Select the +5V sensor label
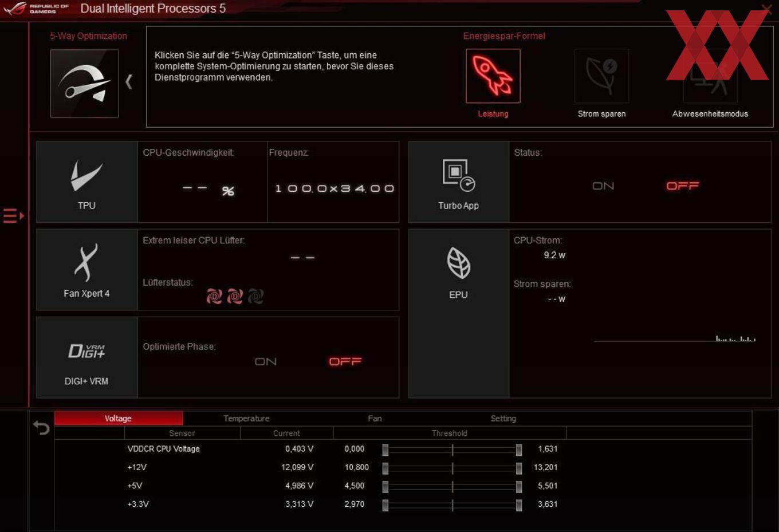The height and width of the screenshot is (532, 779). pyautogui.click(x=135, y=486)
